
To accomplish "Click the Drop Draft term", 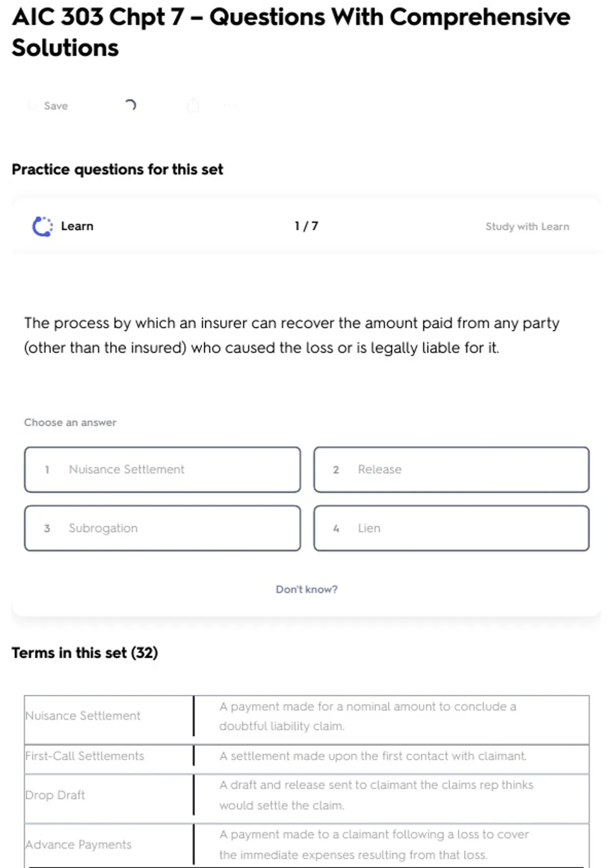I will pos(55,795).
